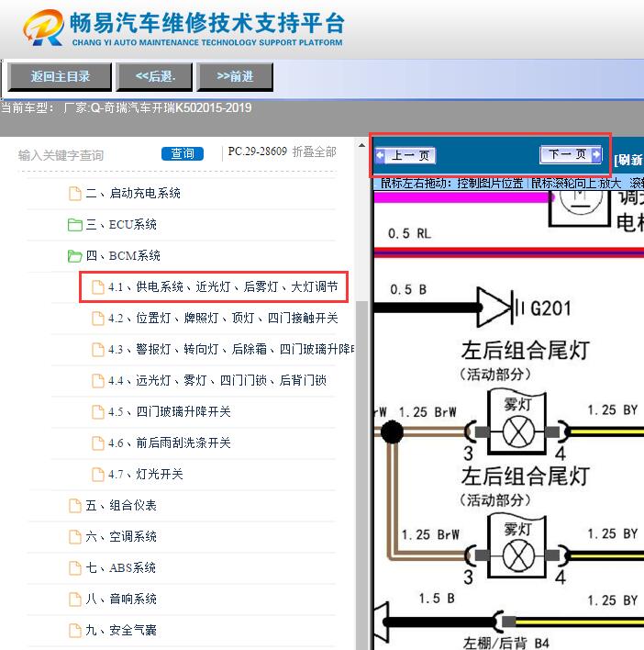Image resolution: width=644 pixels, height=650 pixels.
Task: Click the page icon beside 八、音响系统
Action: pyautogui.click(x=75, y=599)
